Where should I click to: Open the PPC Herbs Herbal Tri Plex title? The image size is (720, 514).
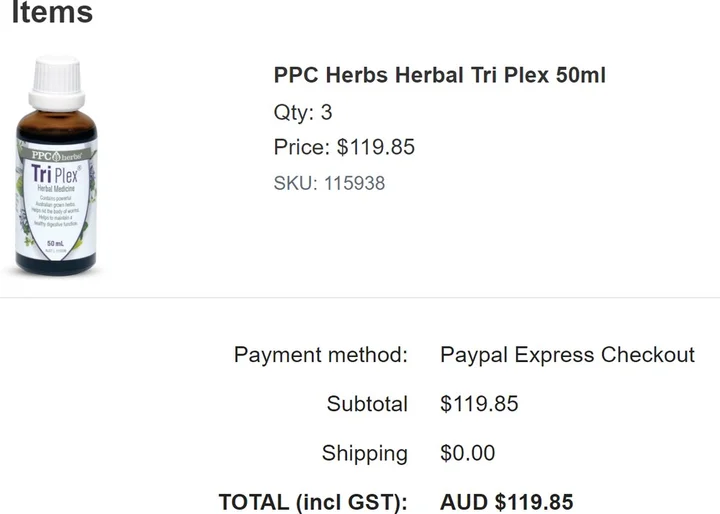[x=439, y=75]
